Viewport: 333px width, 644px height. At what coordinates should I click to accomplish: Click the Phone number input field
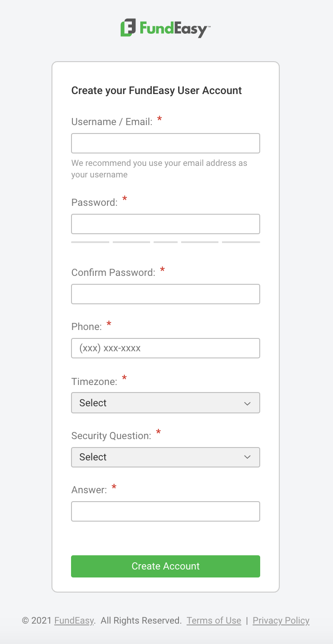click(165, 348)
